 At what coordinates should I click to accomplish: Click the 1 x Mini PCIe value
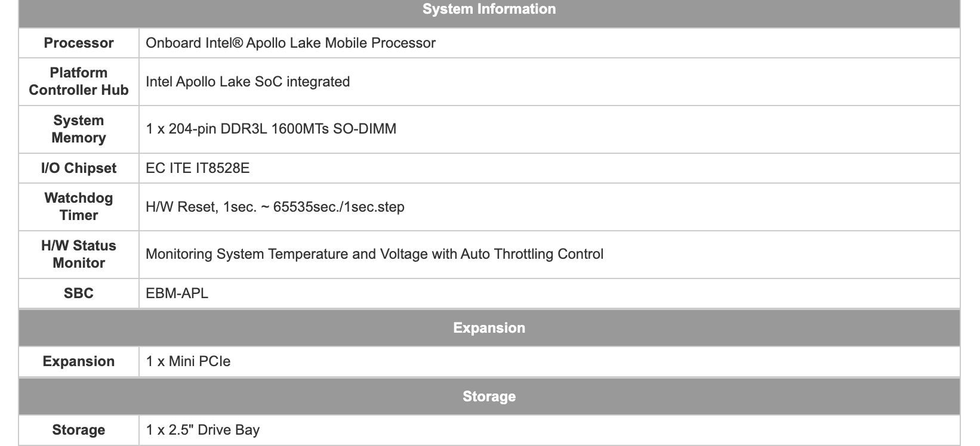[x=188, y=361]
